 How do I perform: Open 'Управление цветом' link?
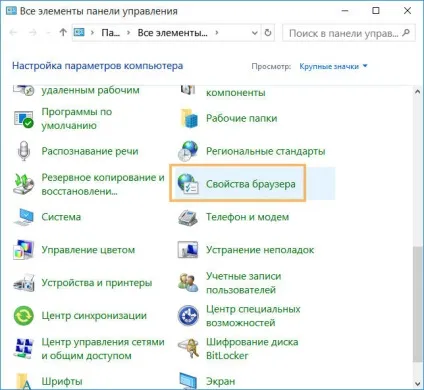click(x=88, y=250)
